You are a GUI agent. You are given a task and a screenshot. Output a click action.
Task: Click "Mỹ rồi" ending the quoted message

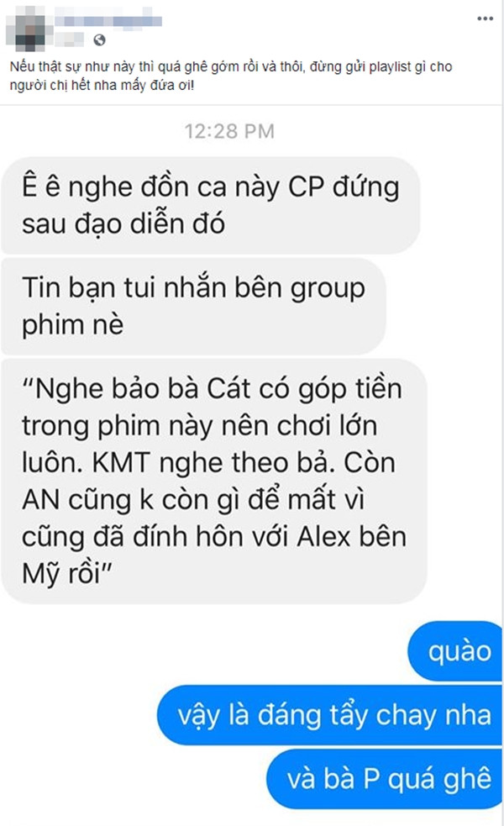click(x=61, y=573)
